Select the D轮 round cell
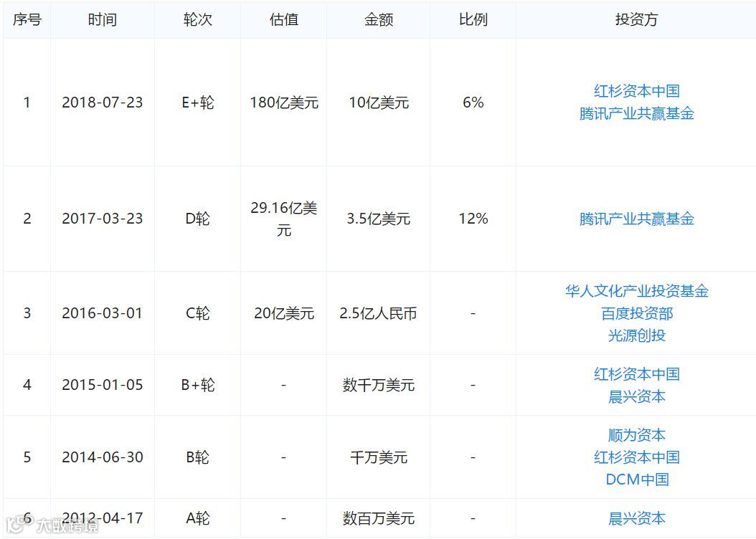 198,219
